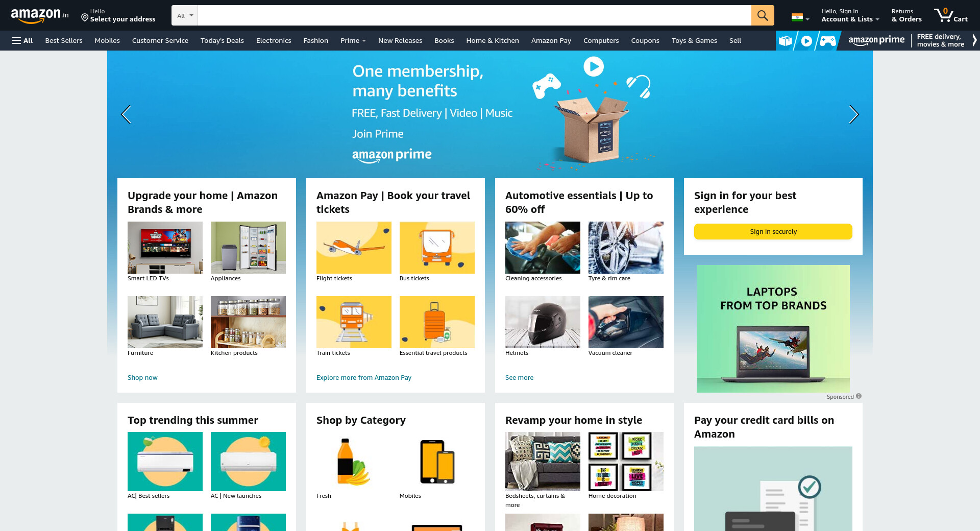Expand the All search category dropdown
The width and height of the screenshot is (980, 531).
185,15
